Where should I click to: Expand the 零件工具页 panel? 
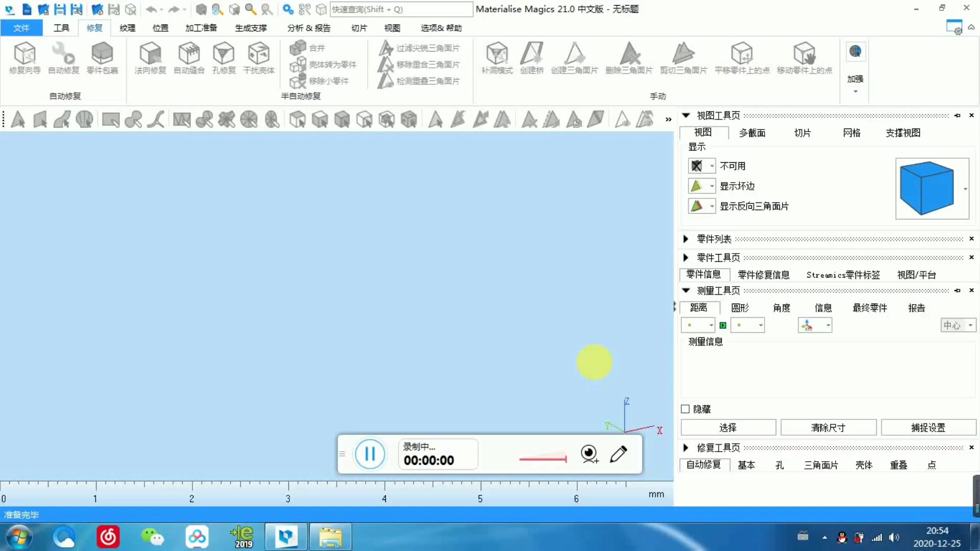tap(685, 258)
